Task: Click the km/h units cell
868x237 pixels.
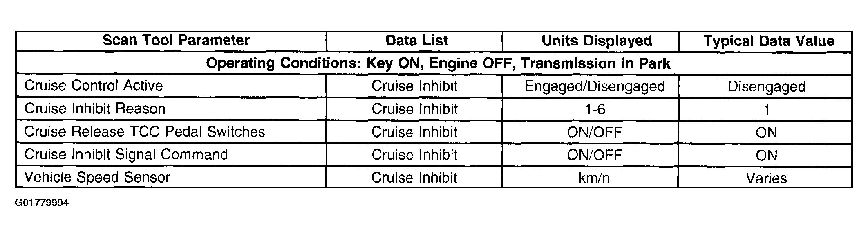Action: coord(594,178)
